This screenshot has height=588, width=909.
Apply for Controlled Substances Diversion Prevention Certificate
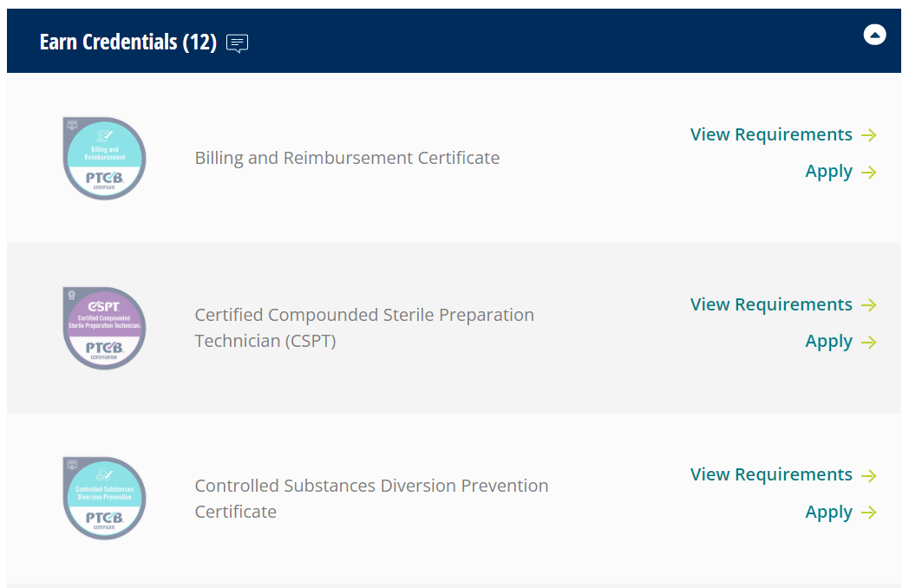828,512
